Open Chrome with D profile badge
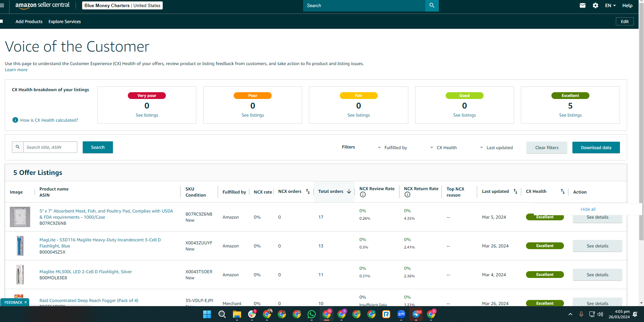This screenshot has width=644, height=322. (x=431, y=314)
